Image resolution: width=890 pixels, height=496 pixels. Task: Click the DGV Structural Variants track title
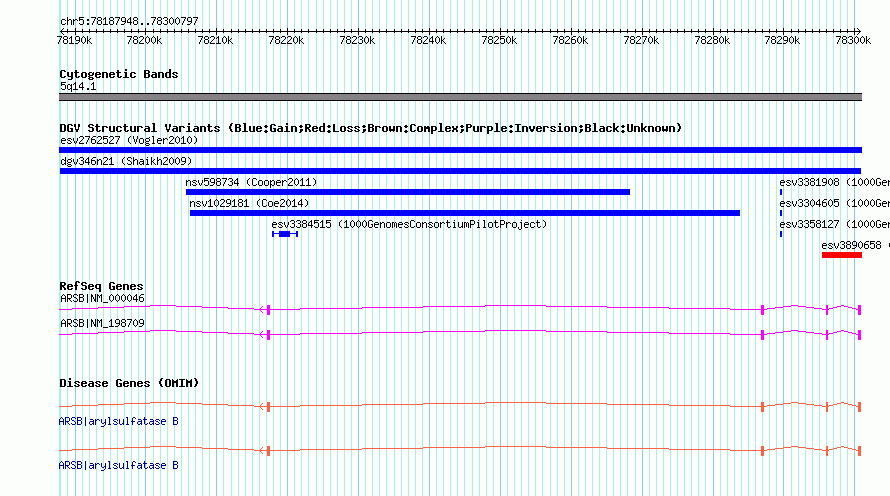[371, 128]
